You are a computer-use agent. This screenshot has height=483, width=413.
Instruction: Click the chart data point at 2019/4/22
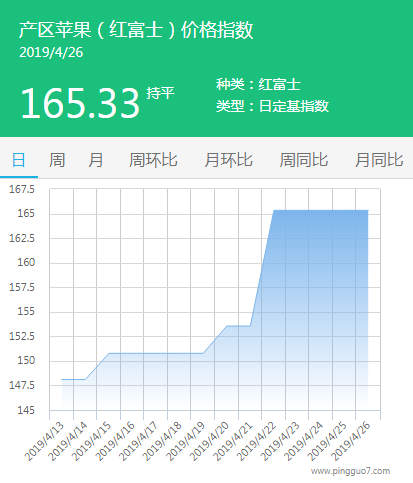274,210
